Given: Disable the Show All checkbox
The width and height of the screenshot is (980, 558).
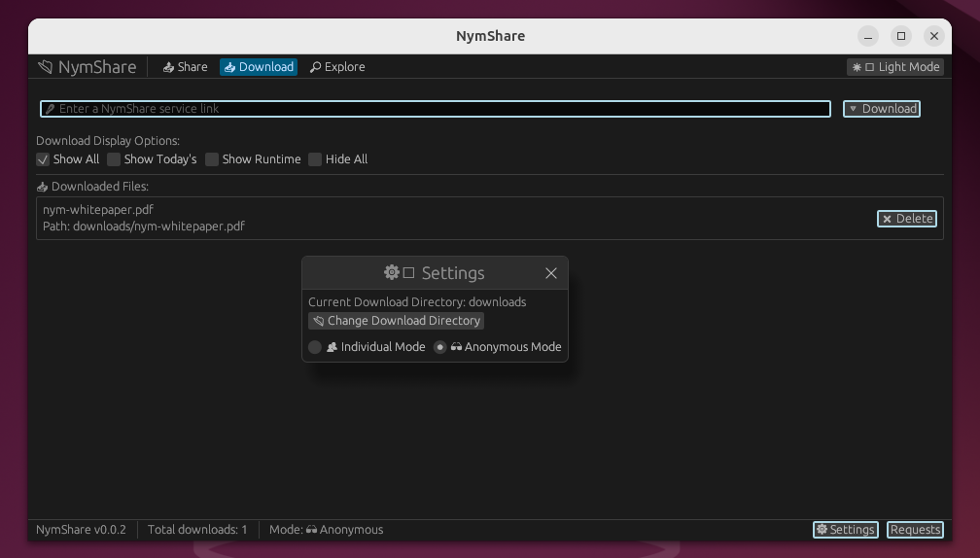Looking at the screenshot, I should tap(43, 159).
